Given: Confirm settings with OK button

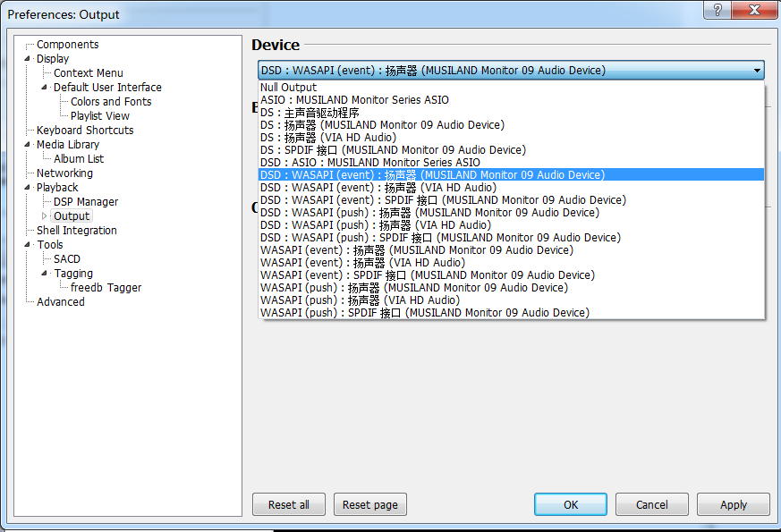Looking at the screenshot, I should (570, 504).
